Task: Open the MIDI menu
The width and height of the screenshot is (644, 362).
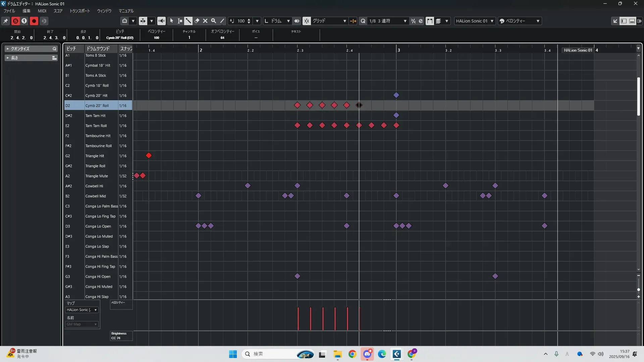Action: tap(42, 11)
